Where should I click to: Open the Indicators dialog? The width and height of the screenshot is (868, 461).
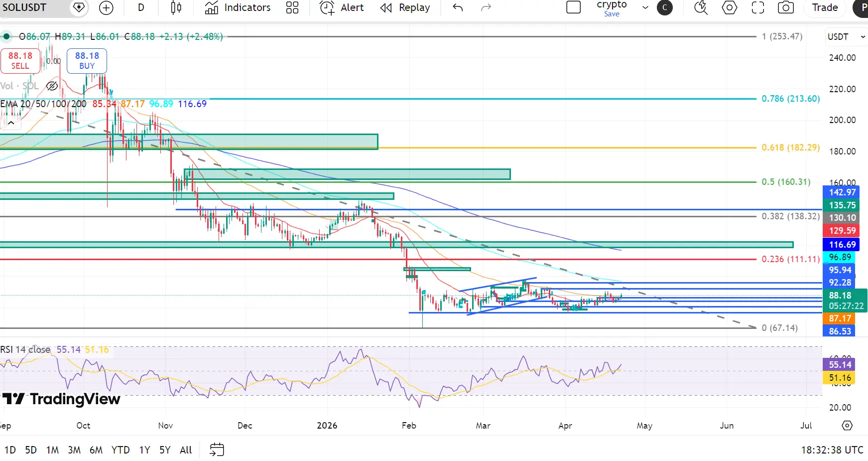238,7
